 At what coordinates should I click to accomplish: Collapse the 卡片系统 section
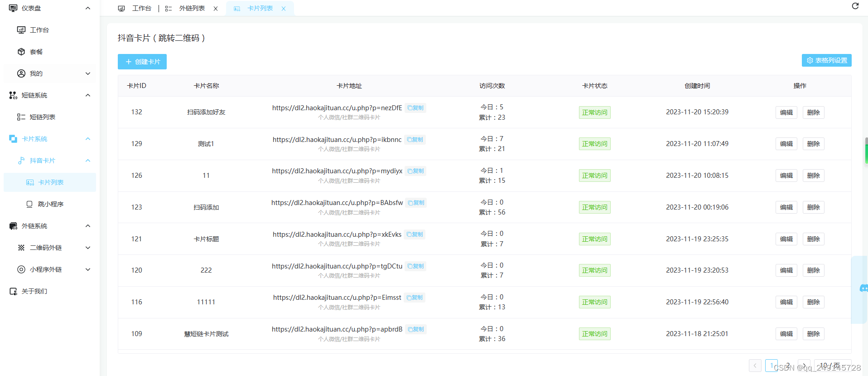88,139
